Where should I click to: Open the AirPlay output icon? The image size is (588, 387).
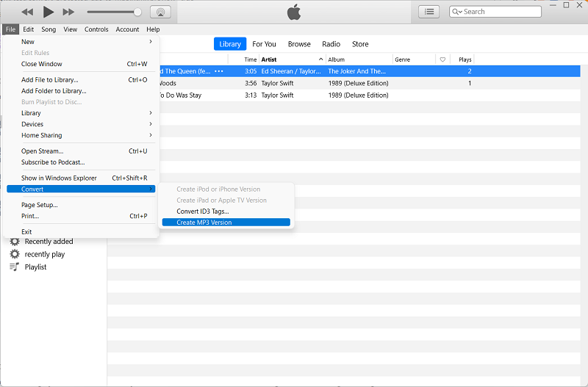point(160,12)
